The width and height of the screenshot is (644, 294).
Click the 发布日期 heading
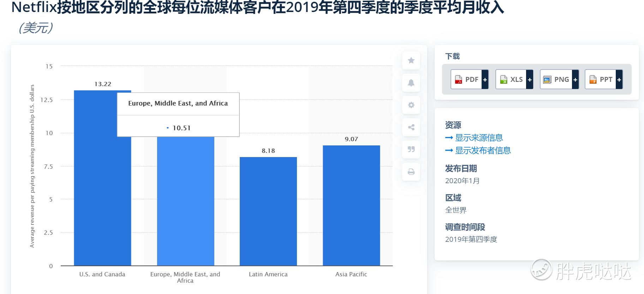coord(461,168)
